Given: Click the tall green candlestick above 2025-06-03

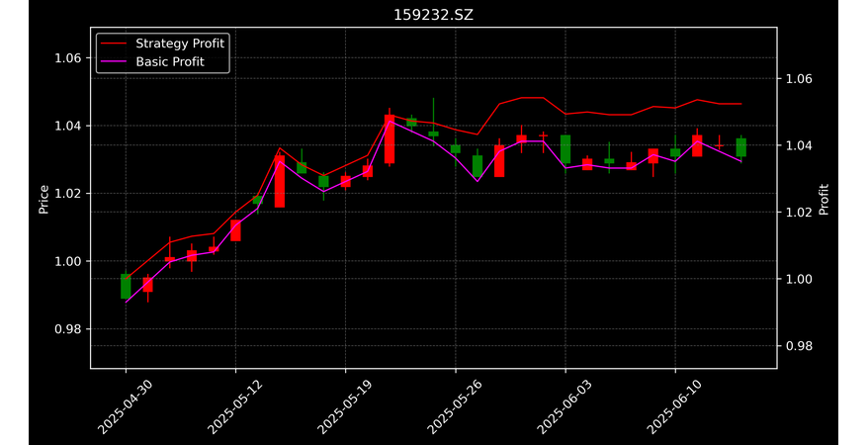Looking at the screenshot, I should pos(565,149).
